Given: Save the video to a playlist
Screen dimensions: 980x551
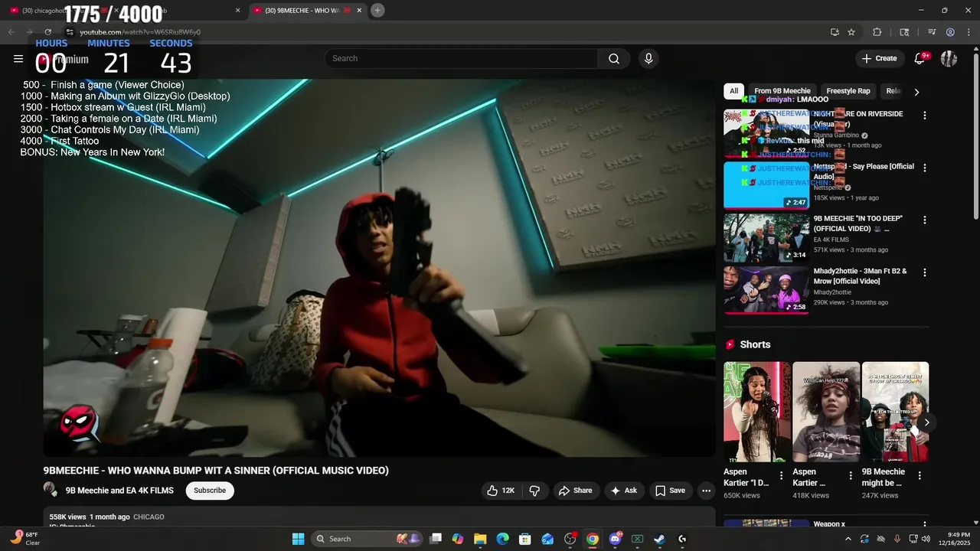Looking at the screenshot, I should pos(670,491).
